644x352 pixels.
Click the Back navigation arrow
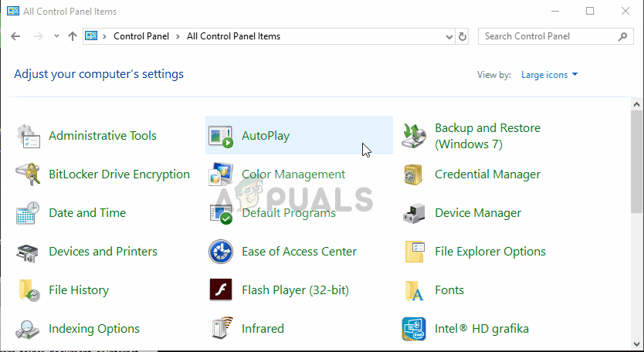click(16, 36)
